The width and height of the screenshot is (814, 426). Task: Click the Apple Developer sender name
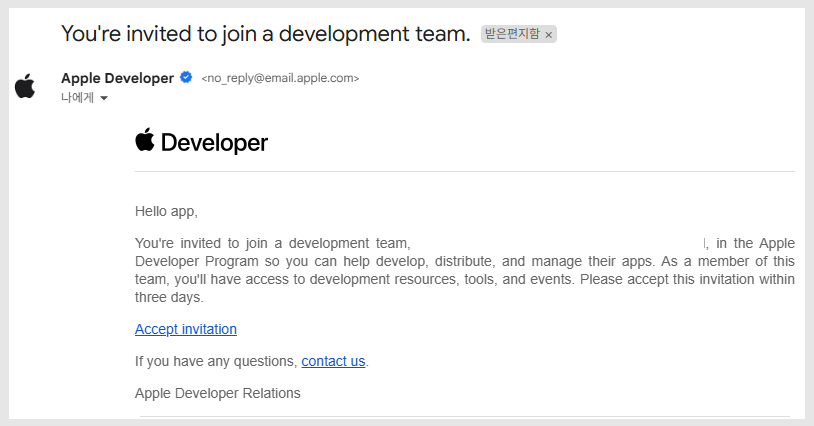point(117,78)
